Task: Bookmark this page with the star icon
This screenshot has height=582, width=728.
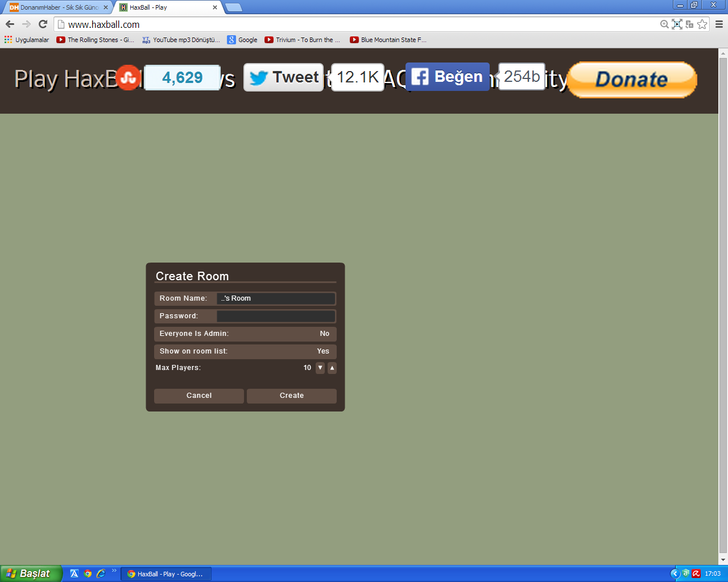Action: point(702,24)
